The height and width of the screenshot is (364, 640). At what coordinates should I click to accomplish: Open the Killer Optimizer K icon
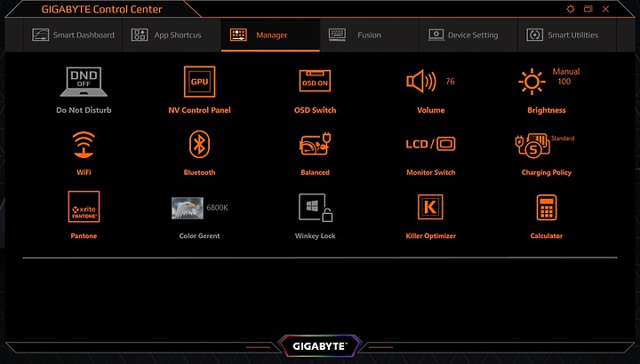click(x=430, y=207)
